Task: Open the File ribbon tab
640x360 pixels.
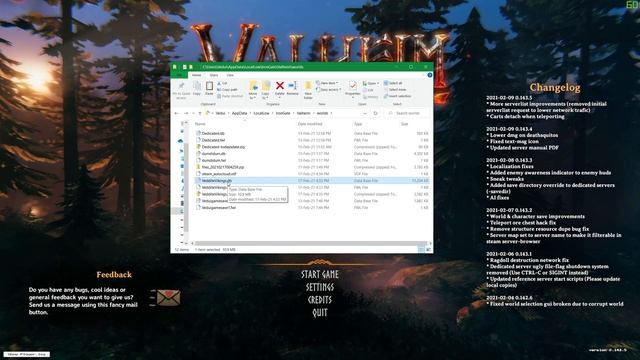Action: 179,75
